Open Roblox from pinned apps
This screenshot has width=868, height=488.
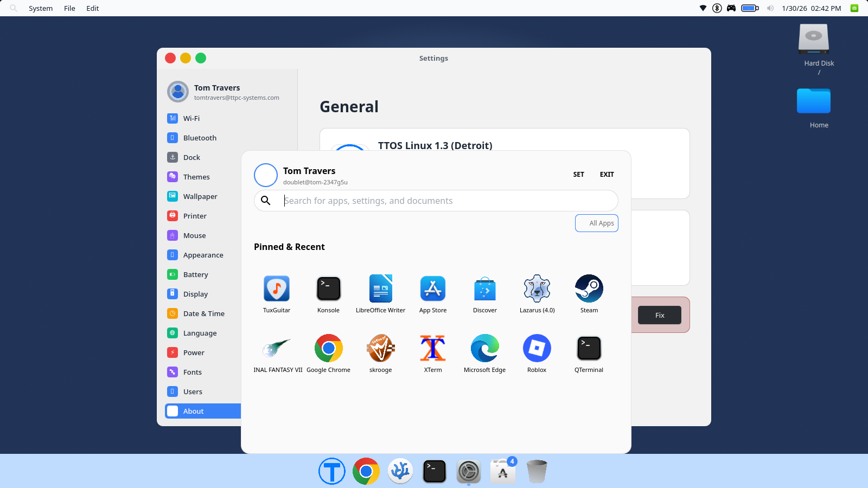click(537, 354)
